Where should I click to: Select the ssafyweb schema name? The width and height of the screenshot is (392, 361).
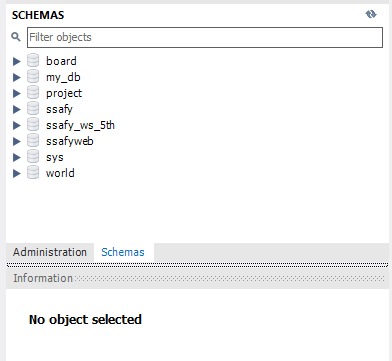tap(70, 141)
